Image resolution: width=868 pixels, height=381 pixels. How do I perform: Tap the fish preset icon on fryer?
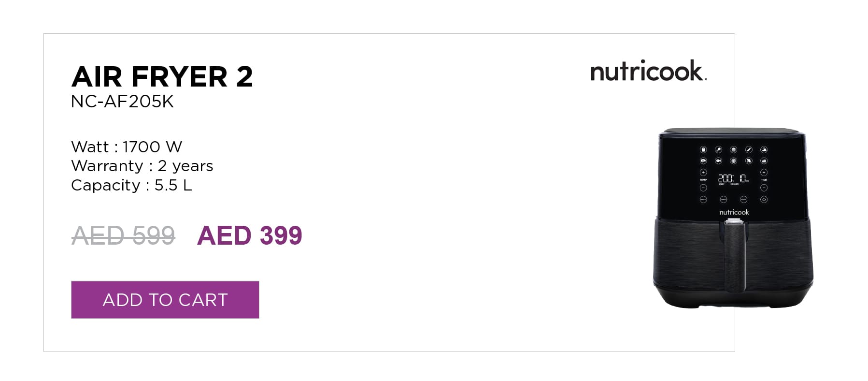click(718, 161)
